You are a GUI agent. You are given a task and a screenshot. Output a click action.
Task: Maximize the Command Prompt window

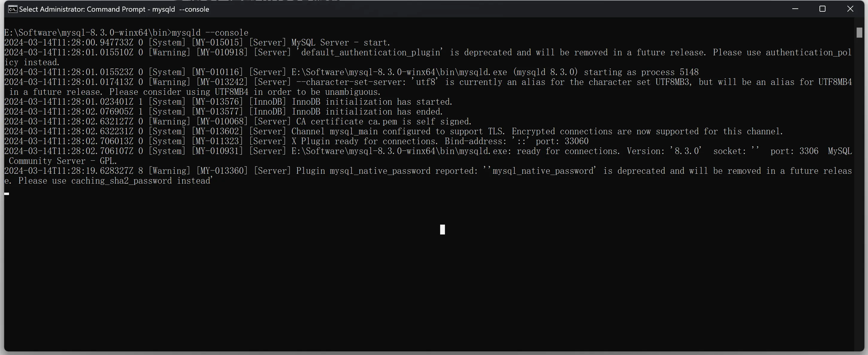click(x=822, y=9)
